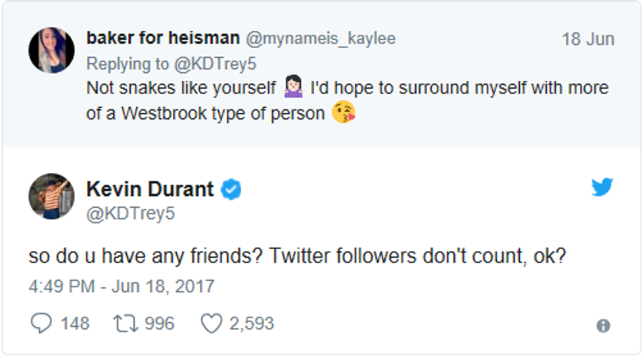Viewport: 644px width, 359px height.
Task: Click the @KDTrey5 handle under Kevin Durant
Action: click(131, 214)
